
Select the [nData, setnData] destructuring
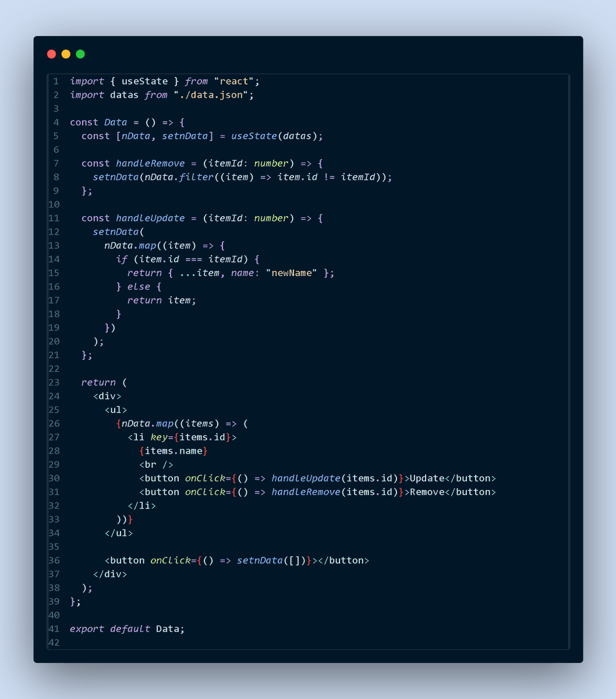click(165, 136)
